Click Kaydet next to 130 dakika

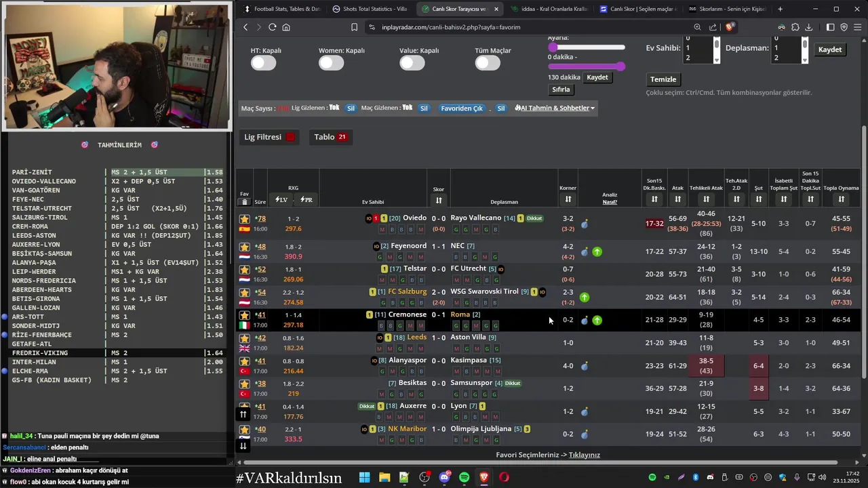click(597, 77)
